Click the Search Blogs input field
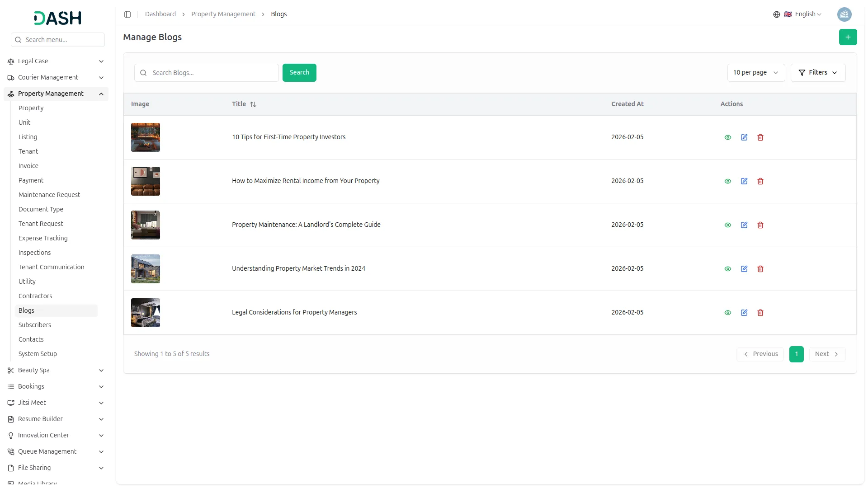Image resolution: width=868 pixels, height=488 pixels. tap(212, 73)
